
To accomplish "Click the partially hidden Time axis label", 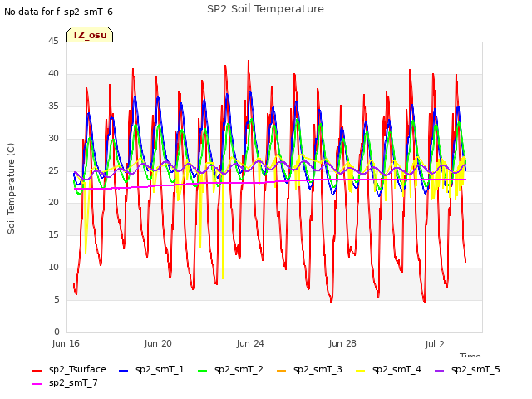I will pos(470,355).
